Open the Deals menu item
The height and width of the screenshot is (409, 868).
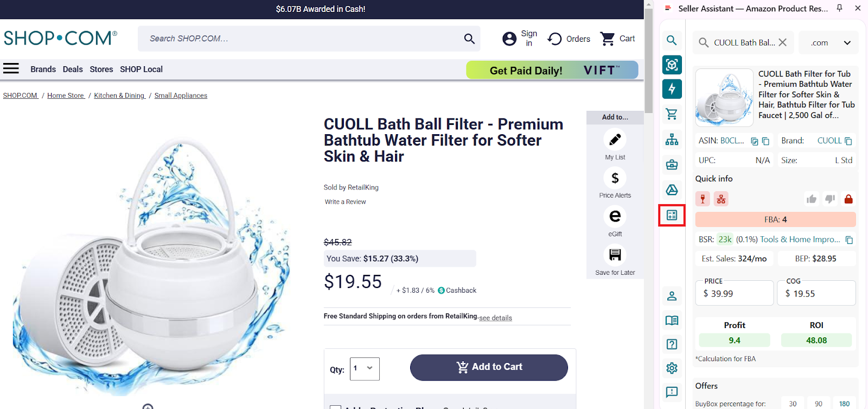(72, 69)
